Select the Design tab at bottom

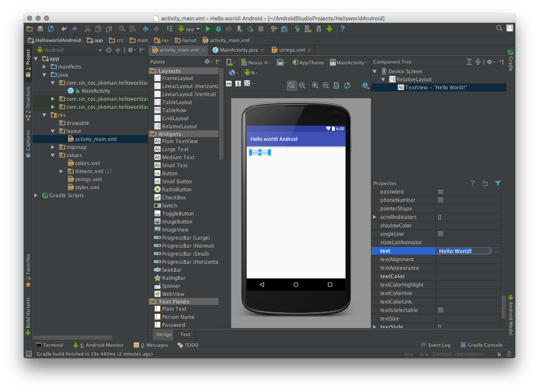click(x=164, y=334)
